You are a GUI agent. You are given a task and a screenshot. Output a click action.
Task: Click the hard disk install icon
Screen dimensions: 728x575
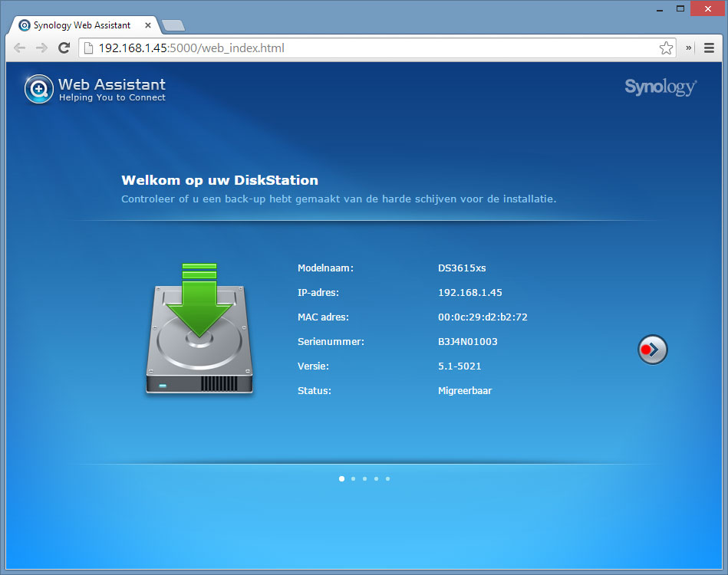pyautogui.click(x=199, y=330)
